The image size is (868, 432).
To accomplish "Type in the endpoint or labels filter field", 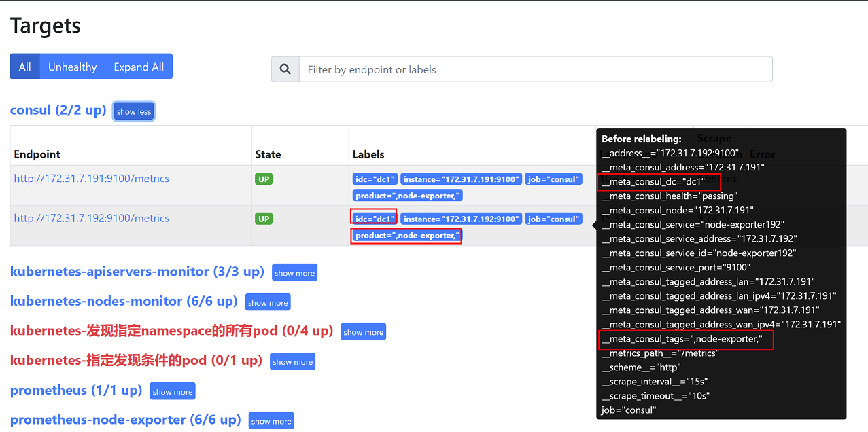I will coord(535,69).
